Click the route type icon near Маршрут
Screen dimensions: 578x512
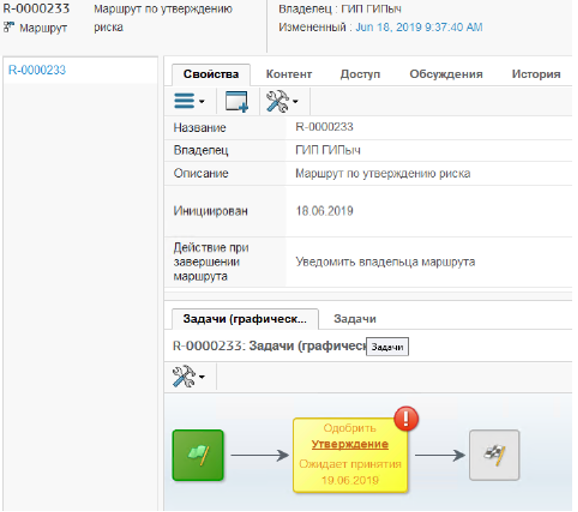(9, 27)
